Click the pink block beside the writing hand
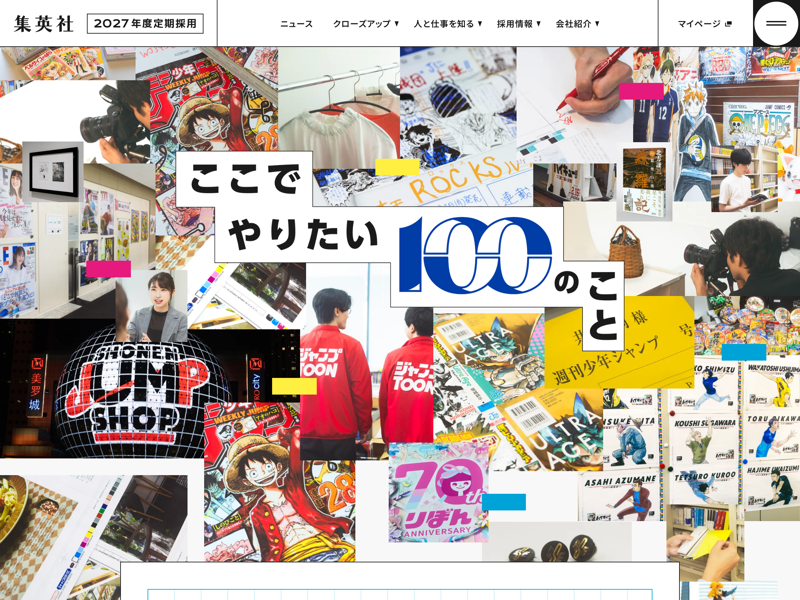This screenshot has width=800, height=600. (x=641, y=91)
